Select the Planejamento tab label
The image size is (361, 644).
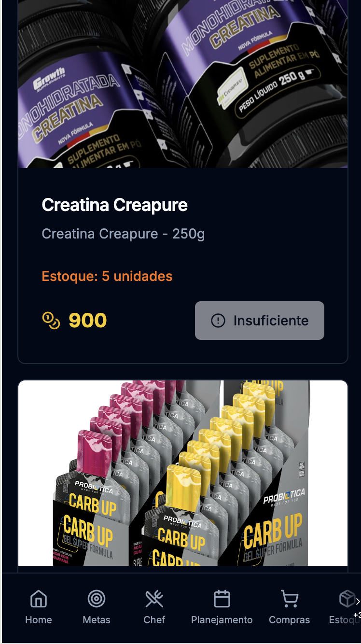click(x=222, y=620)
